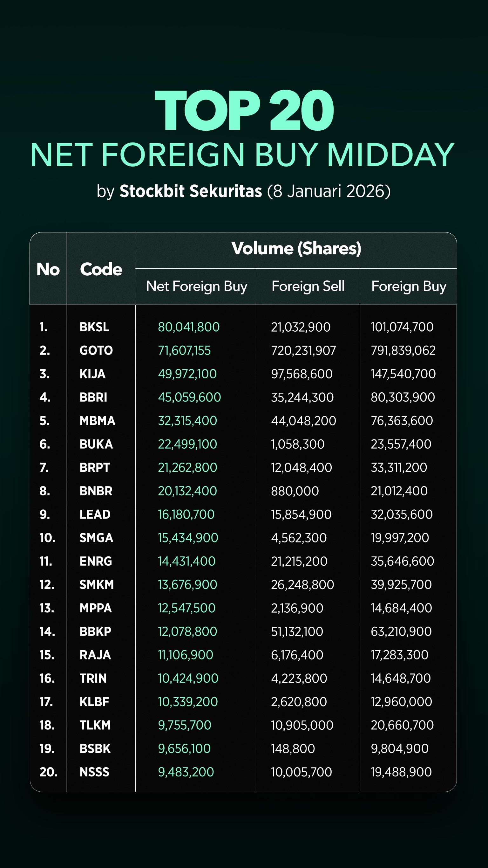The image size is (488, 868).
Task: Click BSBK foreign sell value 148,800
Action: tap(293, 748)
